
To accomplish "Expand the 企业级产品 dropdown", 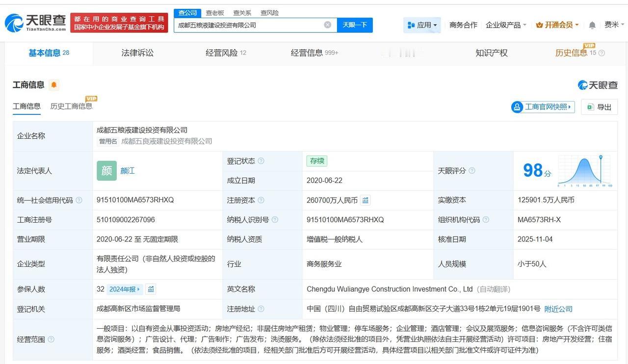I will 506,25.
